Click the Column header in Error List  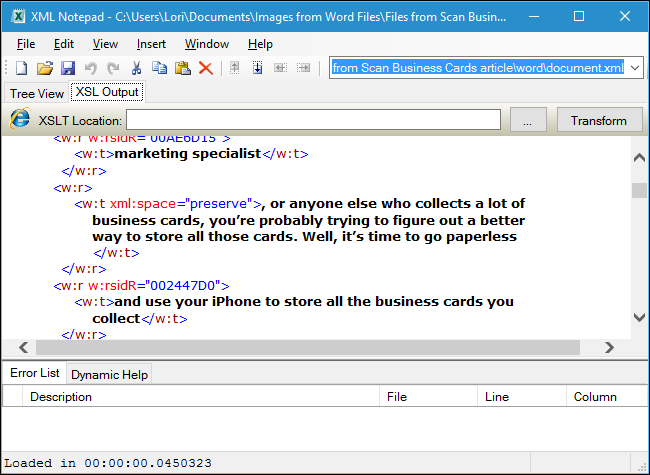[x=607, y=397]
